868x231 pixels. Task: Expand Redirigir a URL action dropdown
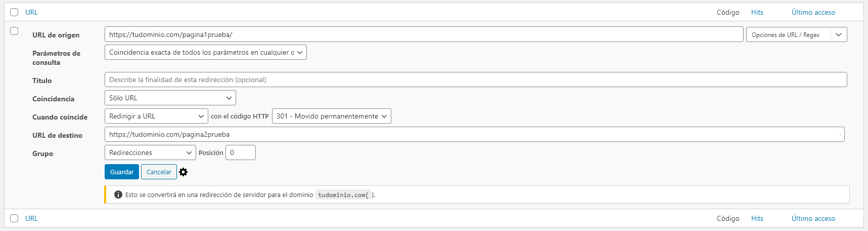pos(156,116)
